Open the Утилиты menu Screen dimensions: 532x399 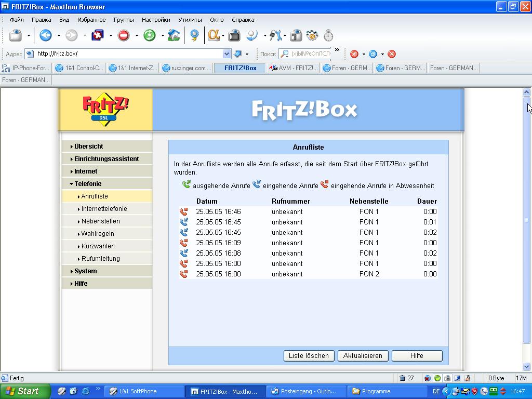tap(190, 20)
